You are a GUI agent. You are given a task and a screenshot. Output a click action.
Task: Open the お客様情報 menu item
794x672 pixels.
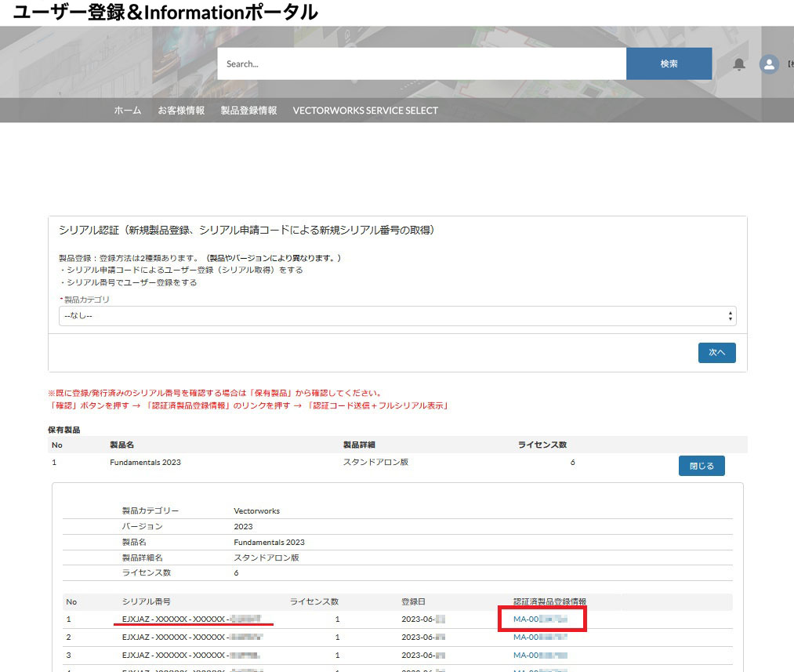(181, 111)
